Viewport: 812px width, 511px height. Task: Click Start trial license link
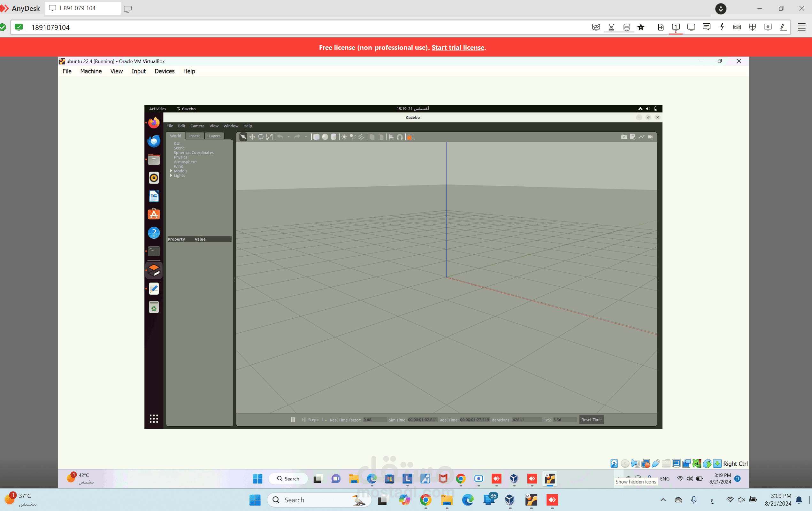458,48
